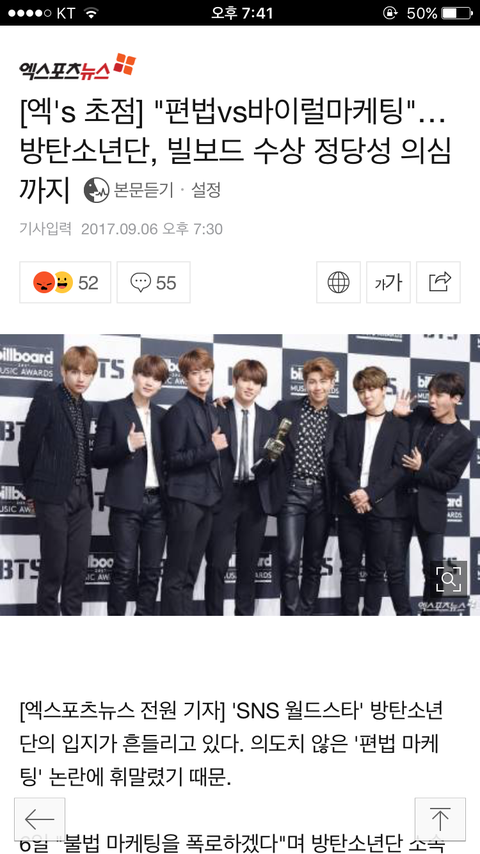Tap the magnifier zoom icon on photo
Screen dimensions: 480x854
point(449,579)
